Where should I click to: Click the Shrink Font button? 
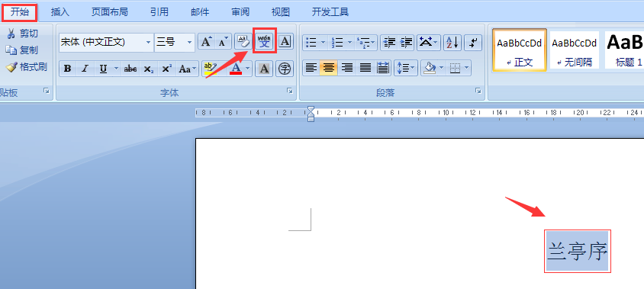click(x=224, y=41)
